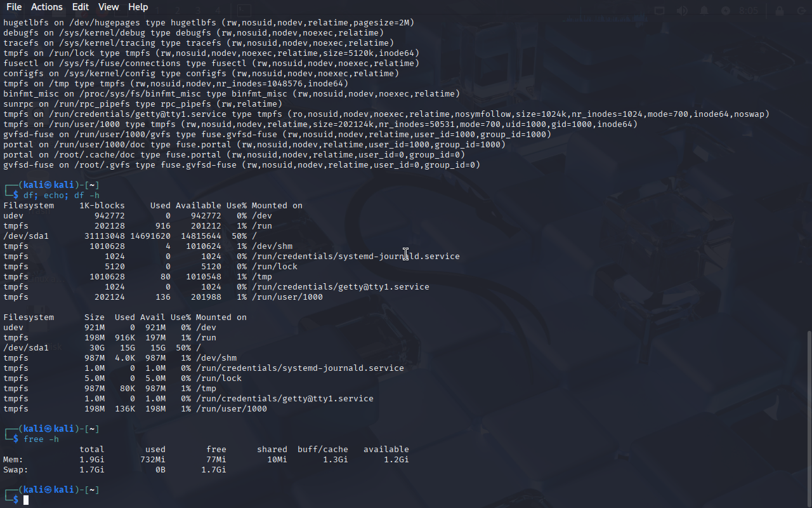Click the 'shared' column header

(x=272, y=449)
